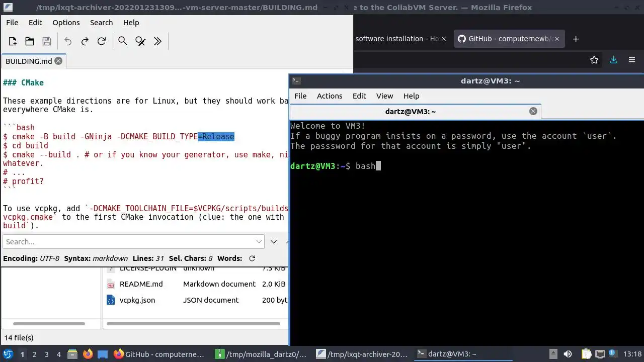The image size is (644, 362).
Task: Click the Lines 31 status entry
Action: click(148, 258)
